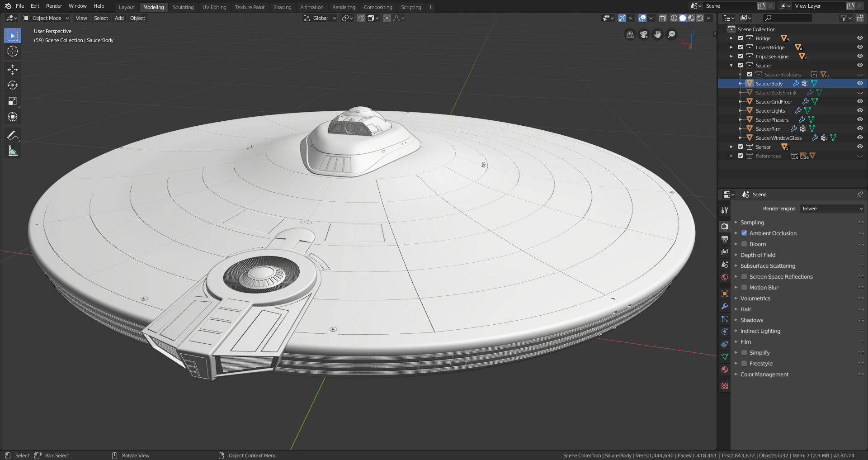Switch viewport to wireframe shading

[x=674, y=18]
